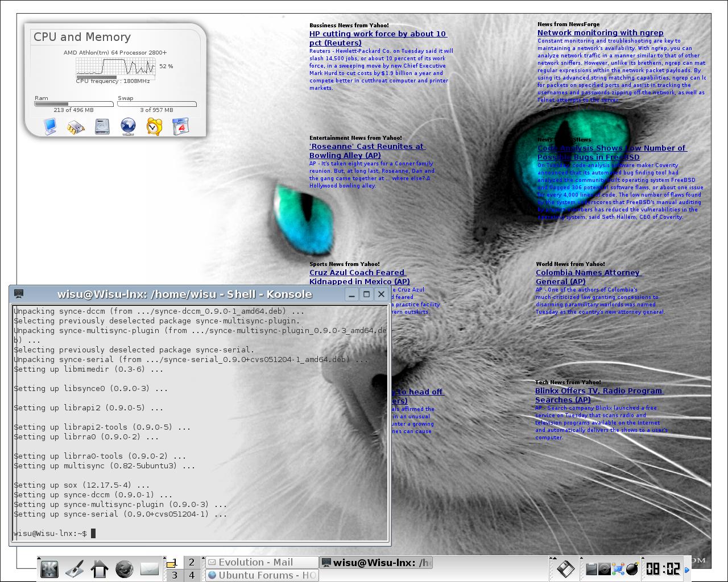Switch to virtual desktop 4
728x582 pixels.
[192, 575]
